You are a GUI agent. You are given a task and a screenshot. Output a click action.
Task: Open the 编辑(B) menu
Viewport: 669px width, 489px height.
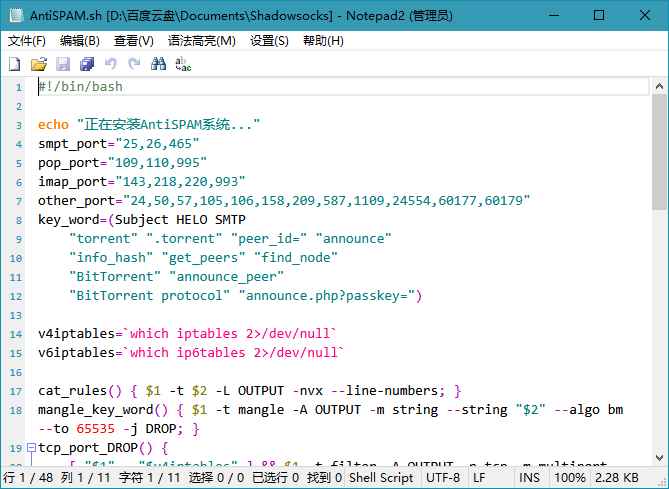tap(80, 41)
